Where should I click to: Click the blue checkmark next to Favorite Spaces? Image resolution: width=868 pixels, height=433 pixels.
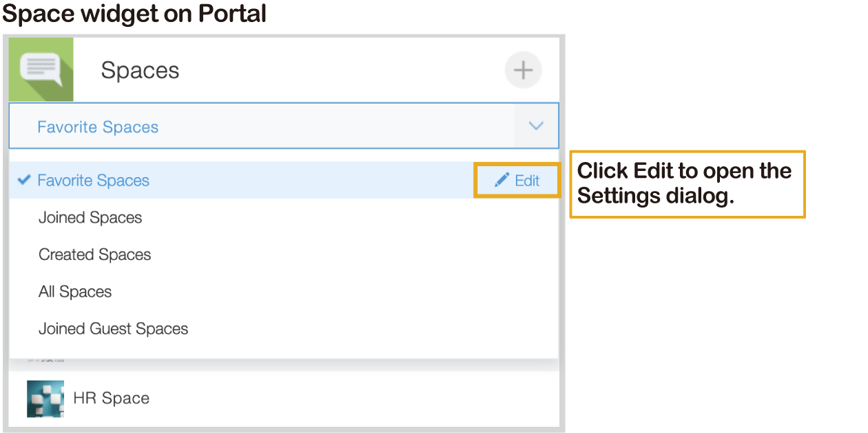click(x=24, y=180)
